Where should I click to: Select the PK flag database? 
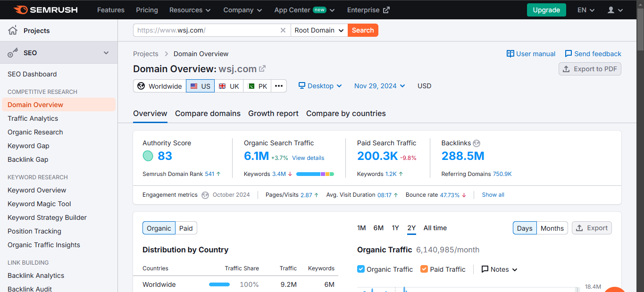[x=257, y=86]
